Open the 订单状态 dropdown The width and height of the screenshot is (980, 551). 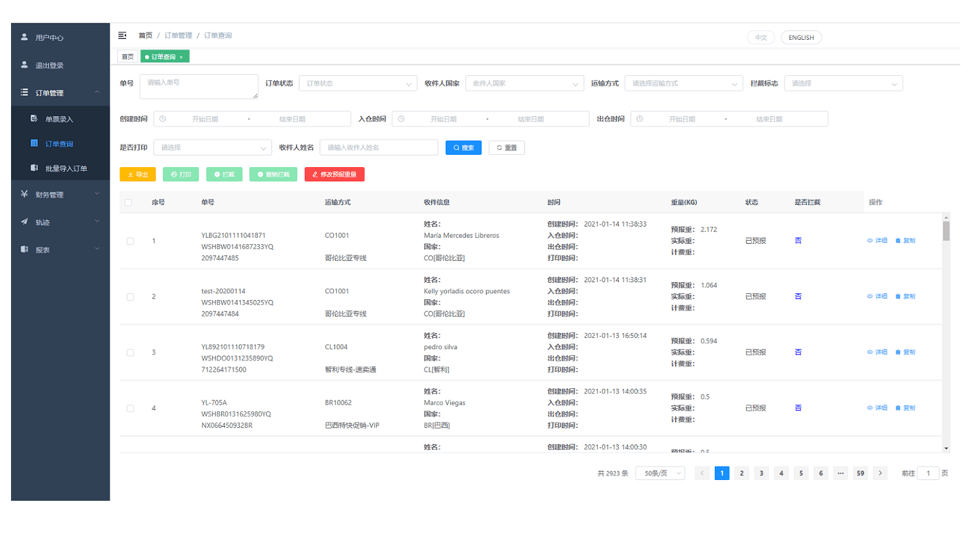pyautogui.click(x=358, y=83)
